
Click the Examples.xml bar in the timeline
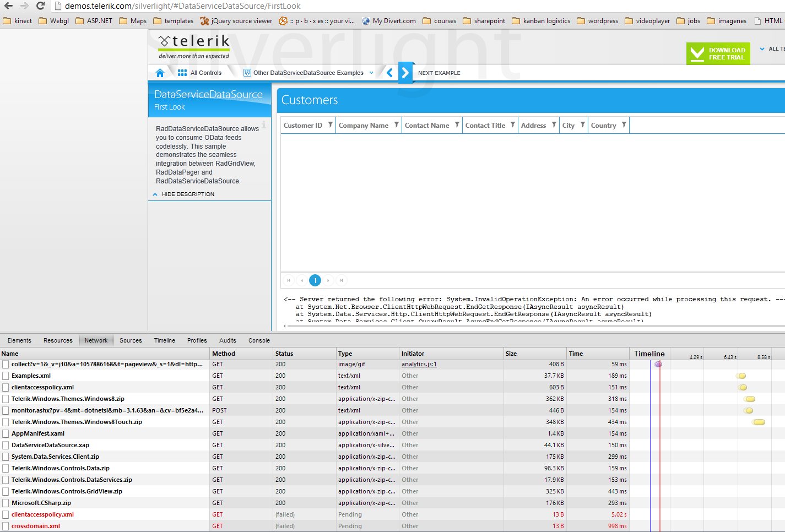[741, 376]
